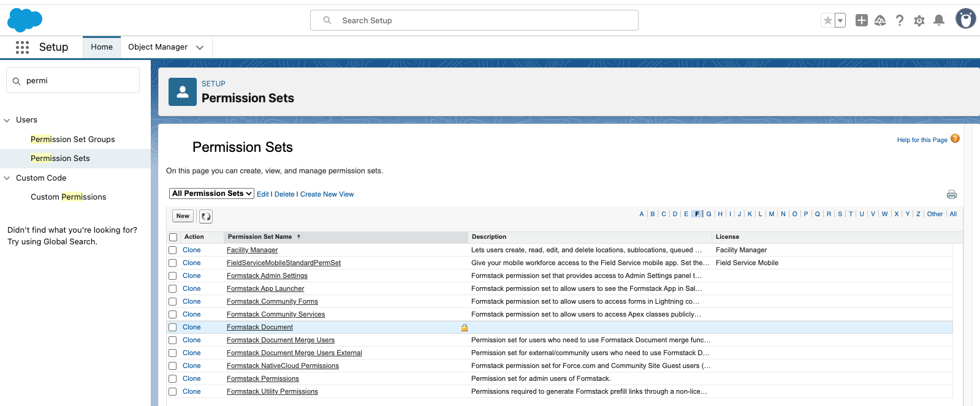Open the Global Actions plus icon
The height and width of the screenshot is (406, 980).
tap(861, 21)
